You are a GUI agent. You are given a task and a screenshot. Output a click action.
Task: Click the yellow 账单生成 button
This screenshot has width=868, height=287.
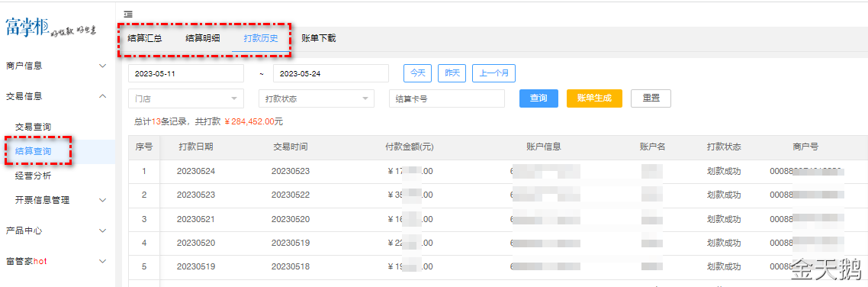[594, 98]
